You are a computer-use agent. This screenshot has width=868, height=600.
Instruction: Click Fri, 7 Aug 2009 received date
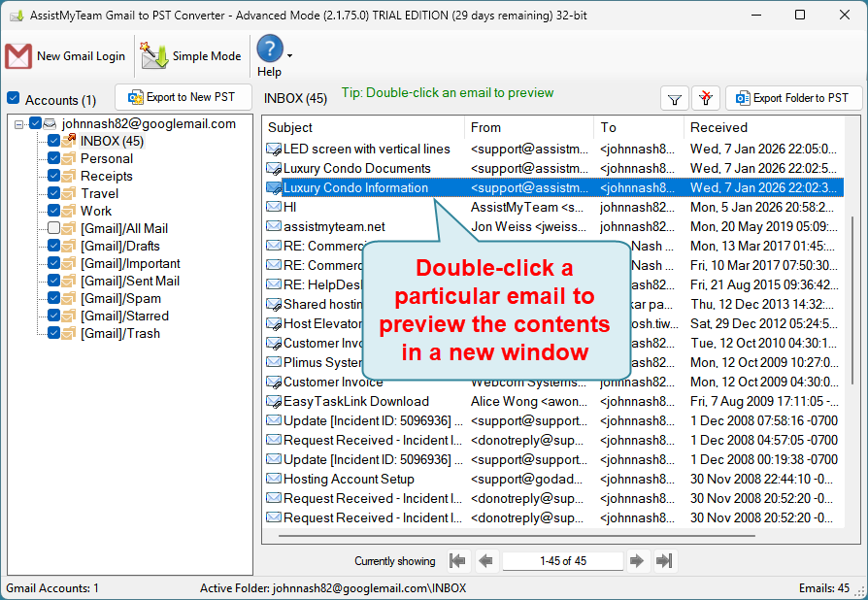764,402
